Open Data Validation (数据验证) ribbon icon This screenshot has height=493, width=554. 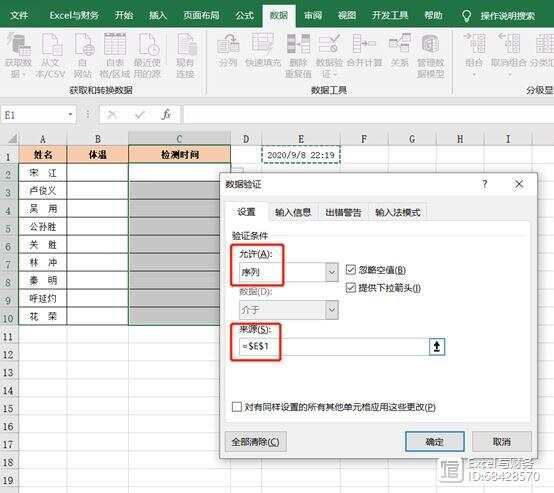(329, 55)
